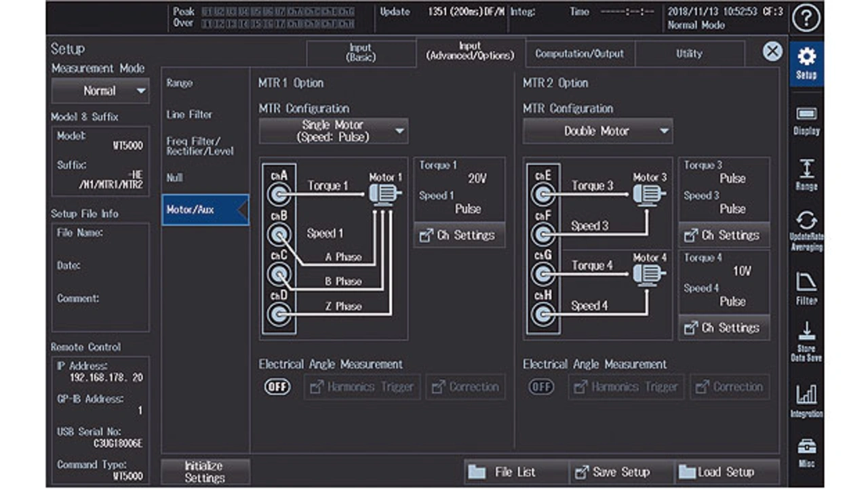The height and width of the screenshot is (489, 868).
Task: Switch to the Input (Basic) tab
Action: click(360, 53)
